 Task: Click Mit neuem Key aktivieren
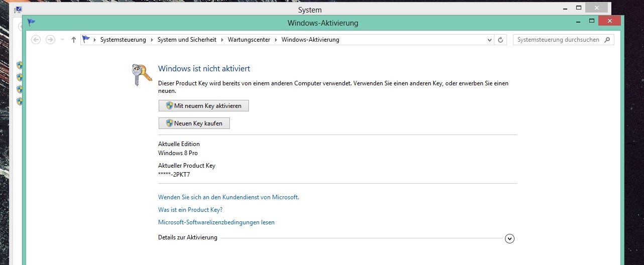[x=203, y=106]
